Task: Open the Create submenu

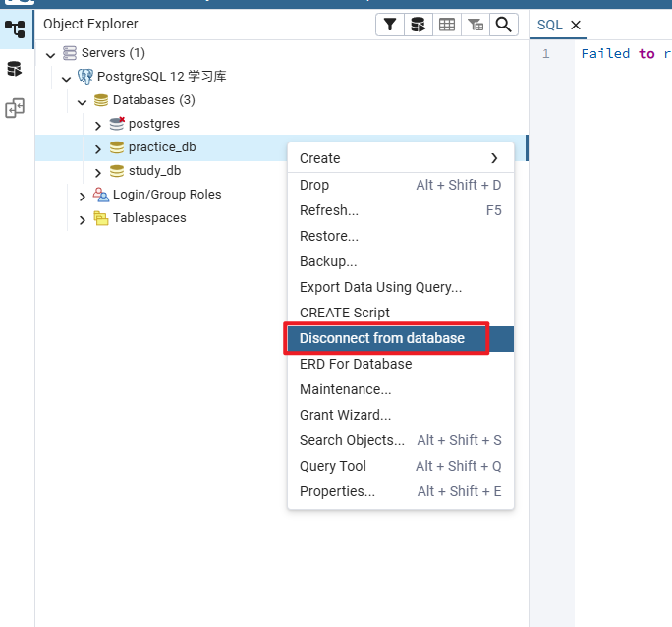Action: click(x=401, y=158)
